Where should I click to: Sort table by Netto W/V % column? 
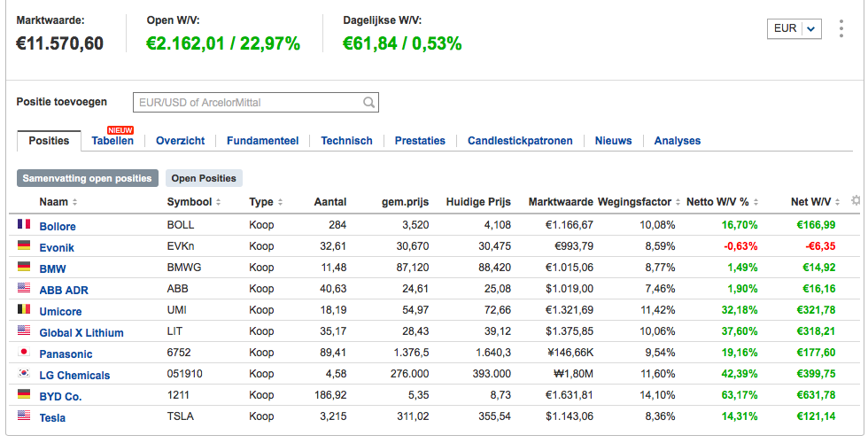coord(723,202)
